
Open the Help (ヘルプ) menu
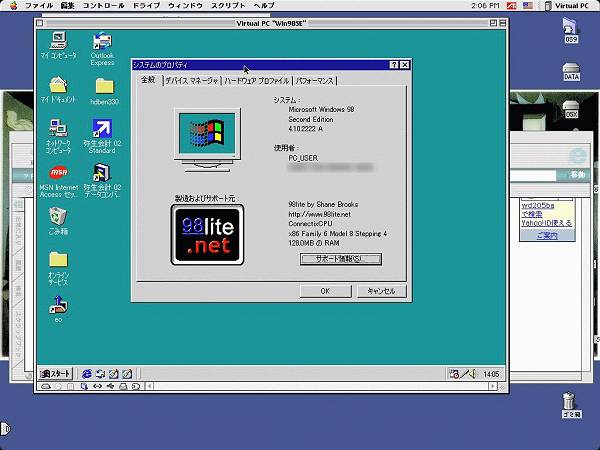264,5
